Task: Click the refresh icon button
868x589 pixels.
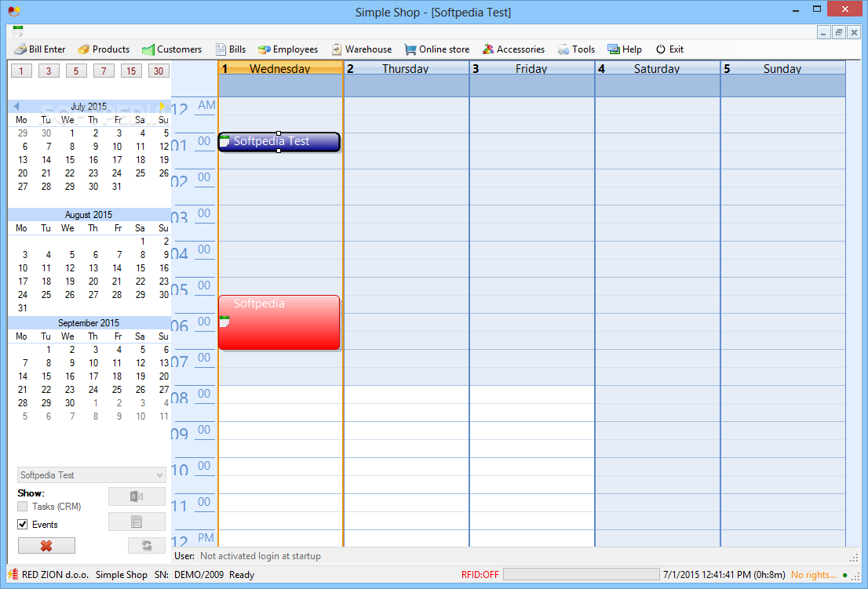Action: (x=147, y=545)
